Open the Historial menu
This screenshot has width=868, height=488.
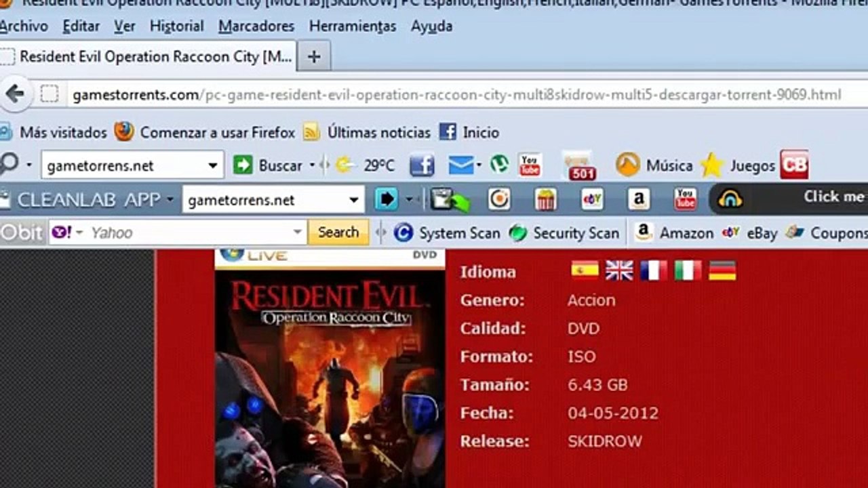176,26
